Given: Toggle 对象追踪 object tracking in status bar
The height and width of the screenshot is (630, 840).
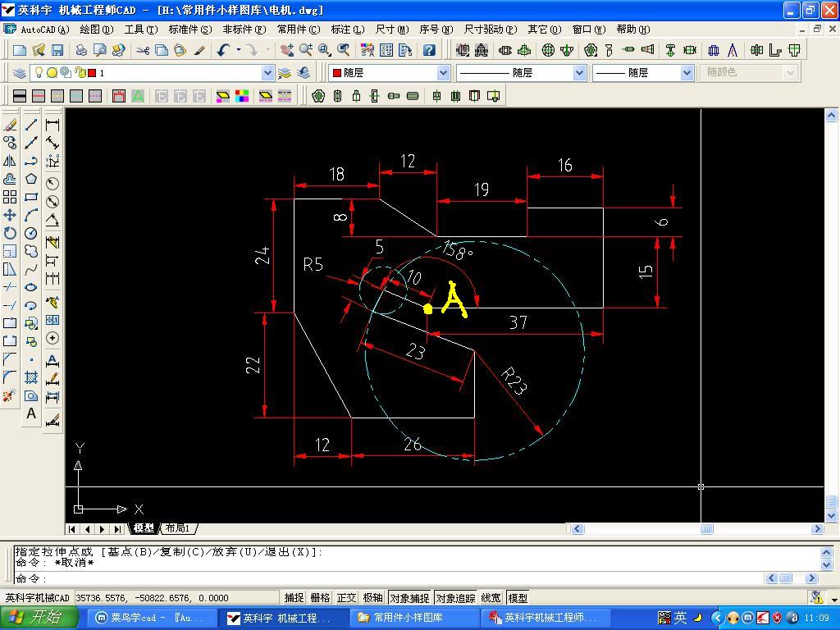Looking at the screenshot, I should pyautogui.click(x=455, y=597).
